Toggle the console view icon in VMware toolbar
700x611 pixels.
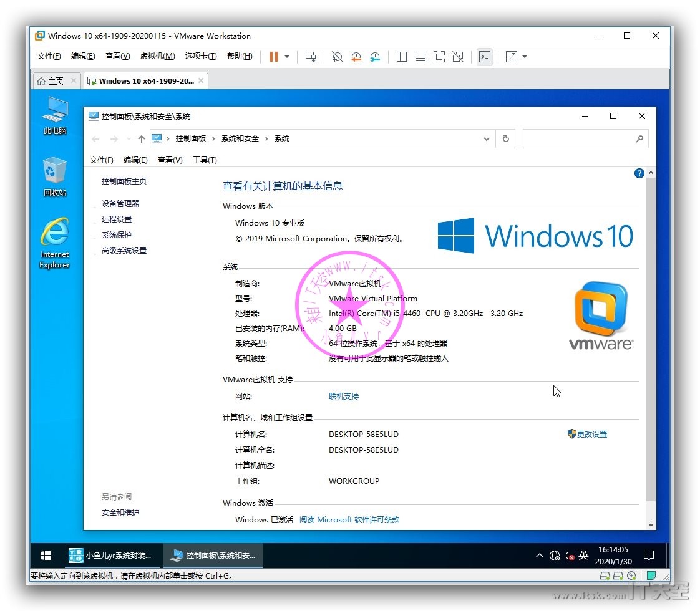coord(484,57)
